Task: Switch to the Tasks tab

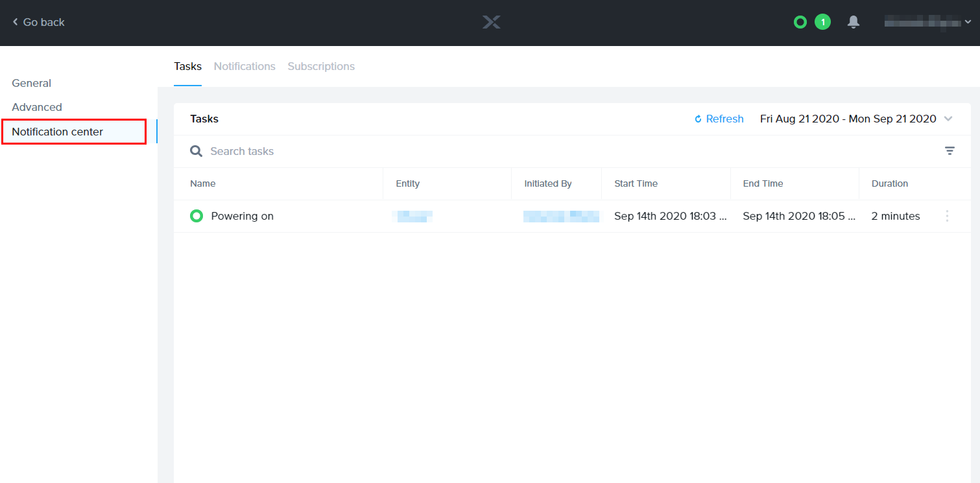Action: [187, 66]
